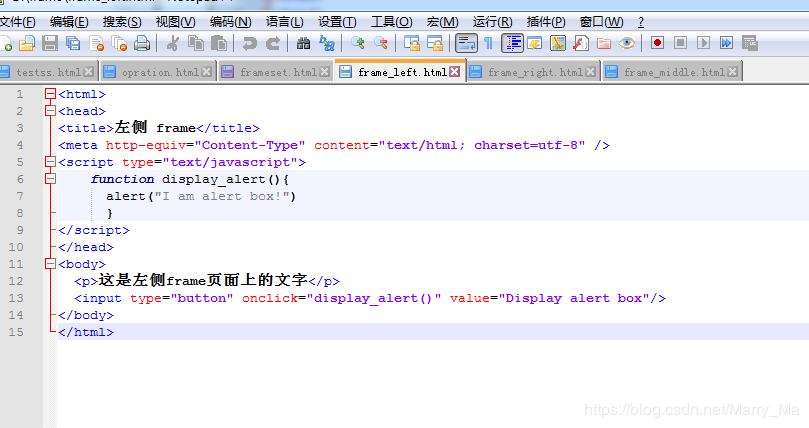Toggle word wrap in the toolbar
Viewport: 809px width, 428px height.
click(x=466, y=43)
